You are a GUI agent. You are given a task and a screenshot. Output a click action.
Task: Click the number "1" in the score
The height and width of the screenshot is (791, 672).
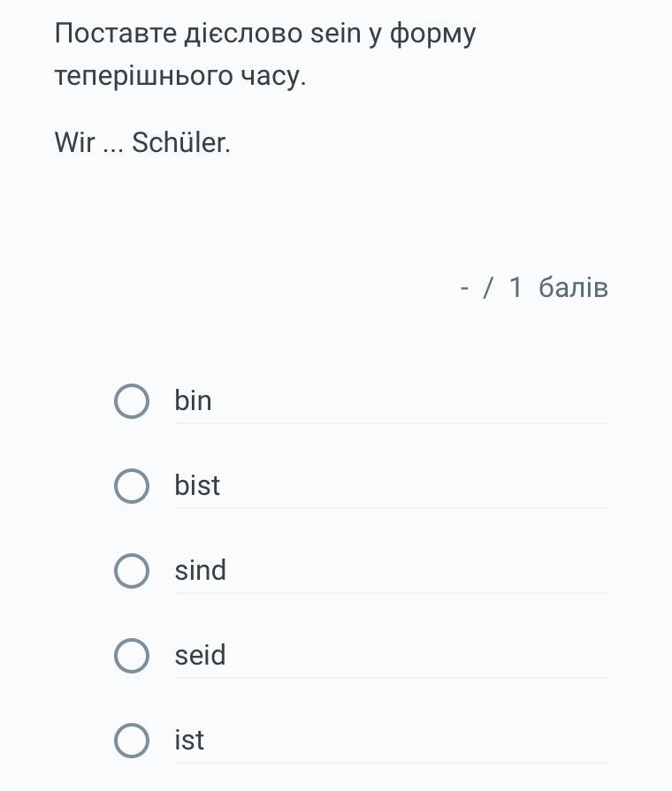[515, 288]
